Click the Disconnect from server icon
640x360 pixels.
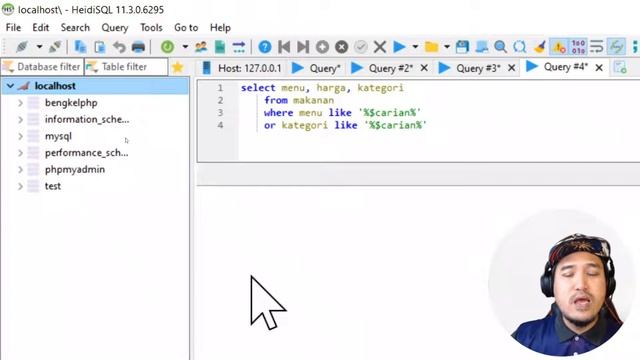55,47
